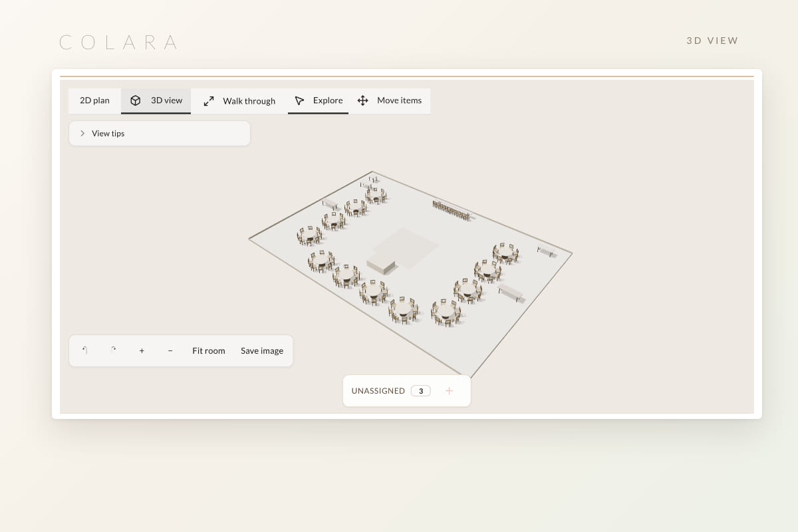Click the cube icon beside 3D view
The height and width of the screenshot is (532, 798).
click(x=136, y=100)
